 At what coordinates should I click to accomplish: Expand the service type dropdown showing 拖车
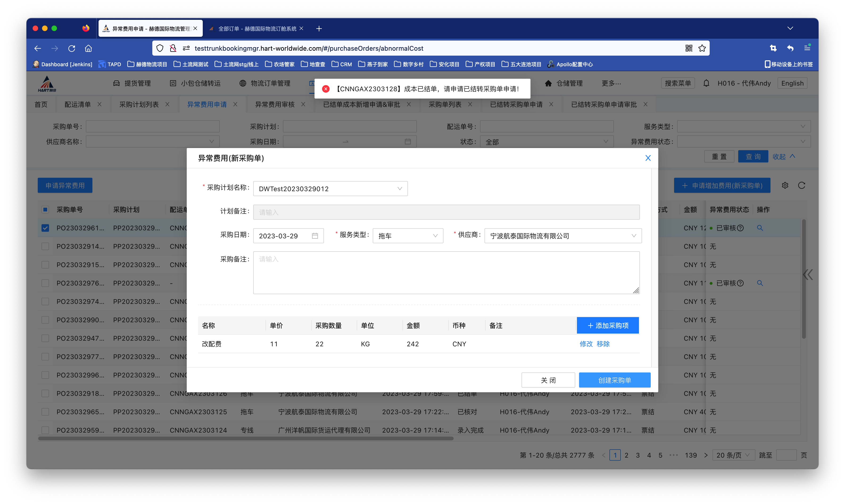click(x=408, y=236)
